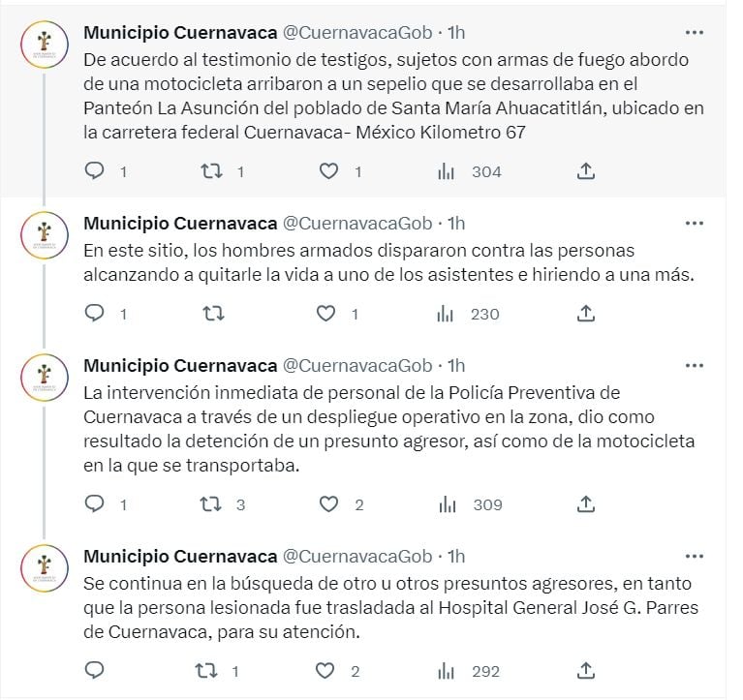Reply to the Hospital General José G. Parres tweet
743x700 pixels.
[95, 671]
